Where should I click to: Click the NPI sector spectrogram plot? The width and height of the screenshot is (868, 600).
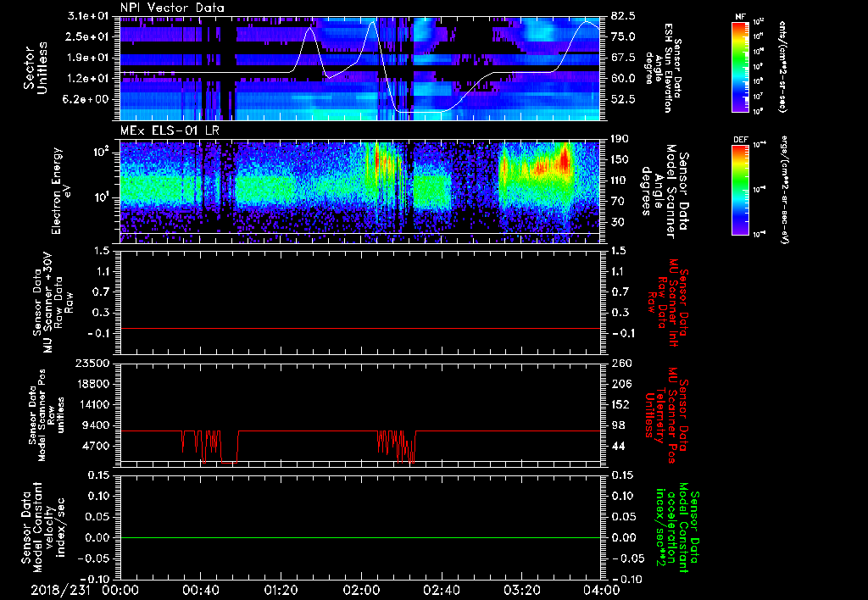point(359,68)
